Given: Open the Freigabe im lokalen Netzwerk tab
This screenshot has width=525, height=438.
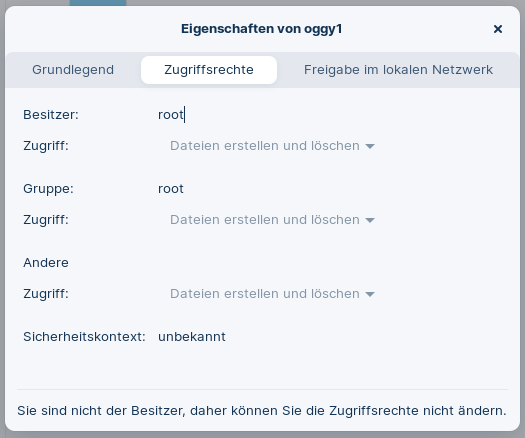Looking at the screenshot, I should pyautogui.click(x=398, y=70).
